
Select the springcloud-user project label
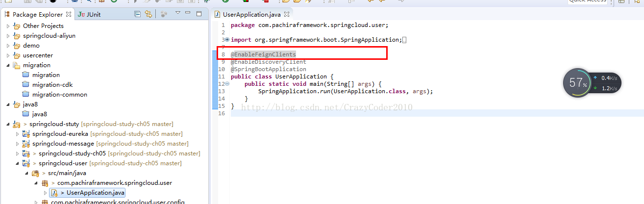tap(63, 163)
